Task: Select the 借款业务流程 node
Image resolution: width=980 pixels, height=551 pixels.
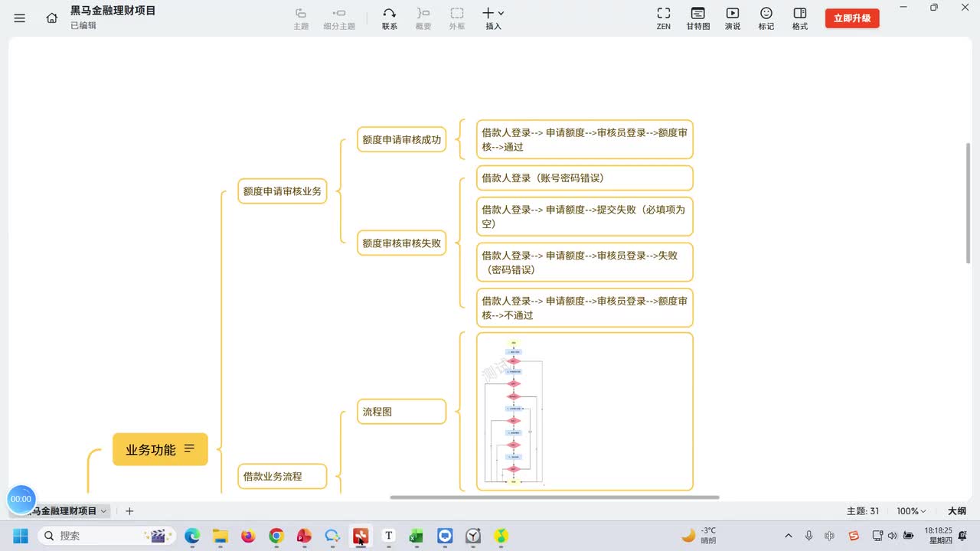Action: pyautogui.click(x=283, y=476)
